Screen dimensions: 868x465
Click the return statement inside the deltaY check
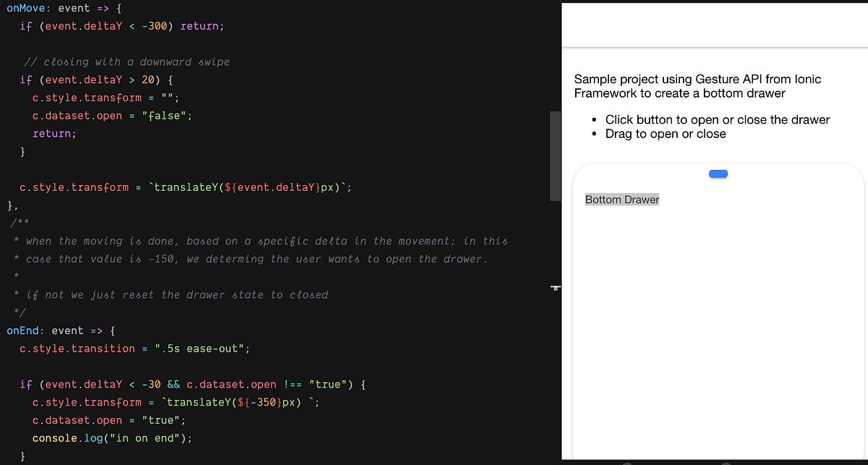(52, 133)
